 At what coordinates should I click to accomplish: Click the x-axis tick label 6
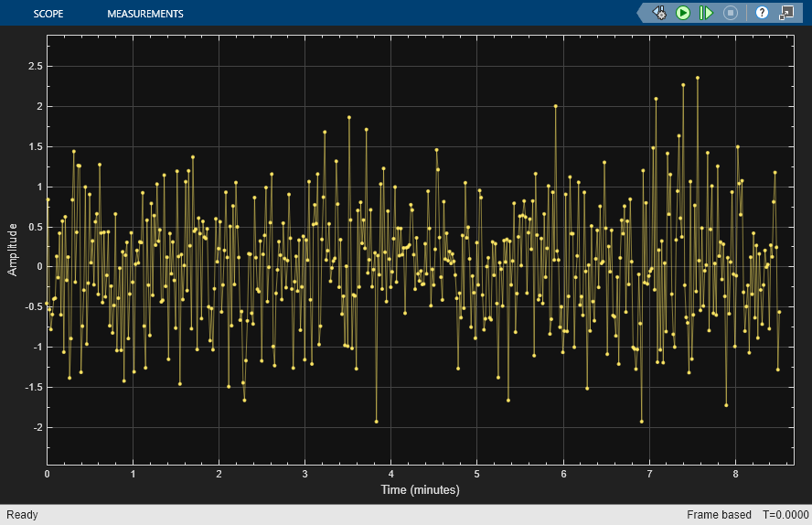[563, 474]
